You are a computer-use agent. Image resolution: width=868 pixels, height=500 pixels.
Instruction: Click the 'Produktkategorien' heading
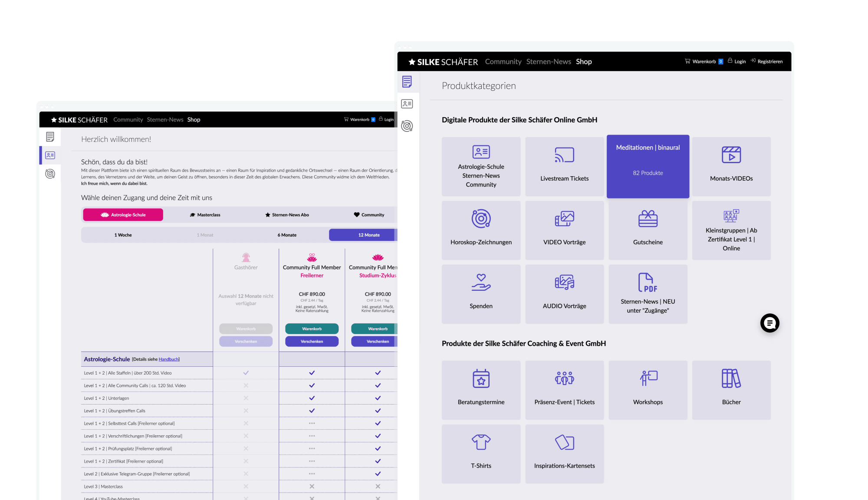[479, 86]
